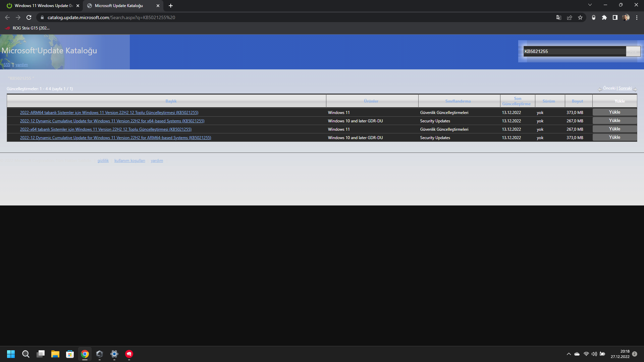Click the KB5021255 search input field
The height and width of the screenshot is (362, 644).
click(x=574, y=51)
